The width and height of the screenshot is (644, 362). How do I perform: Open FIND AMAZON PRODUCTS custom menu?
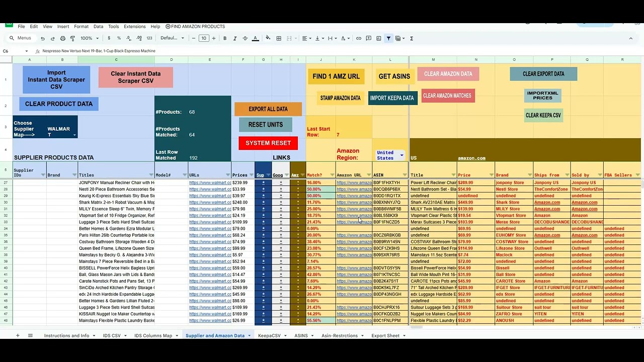tap(196, 27)
